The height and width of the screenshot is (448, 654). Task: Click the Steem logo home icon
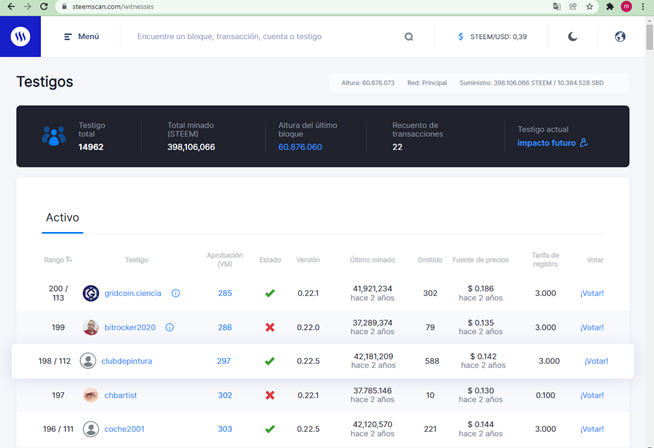point(20,36)
